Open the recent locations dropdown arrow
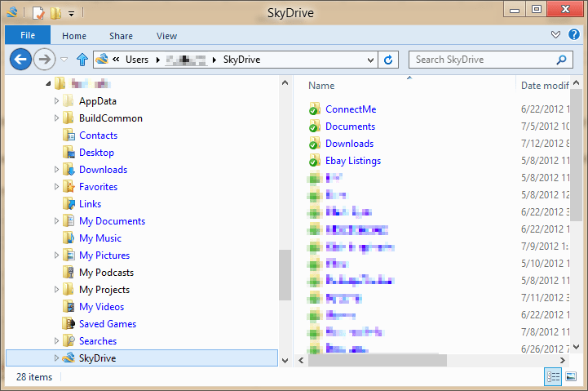Image resolution: width=588 pixels, height=391 pixels. click(x=64, y=60)
